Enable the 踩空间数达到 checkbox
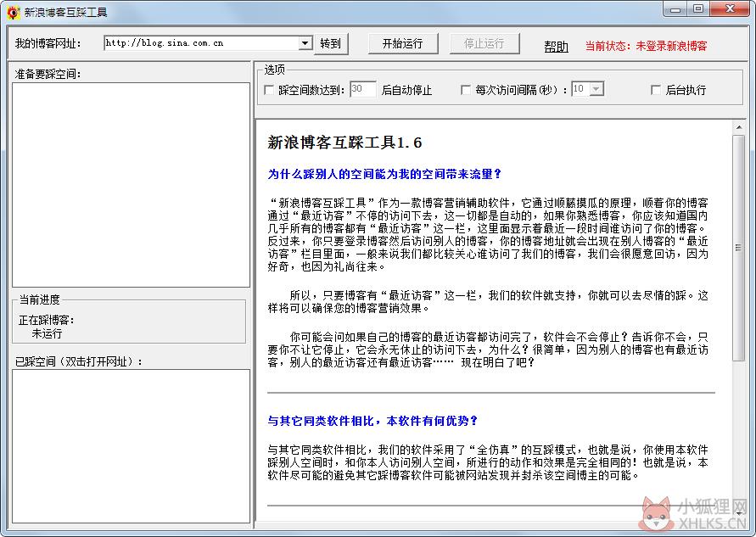756x537 pixels. point(269,90)
